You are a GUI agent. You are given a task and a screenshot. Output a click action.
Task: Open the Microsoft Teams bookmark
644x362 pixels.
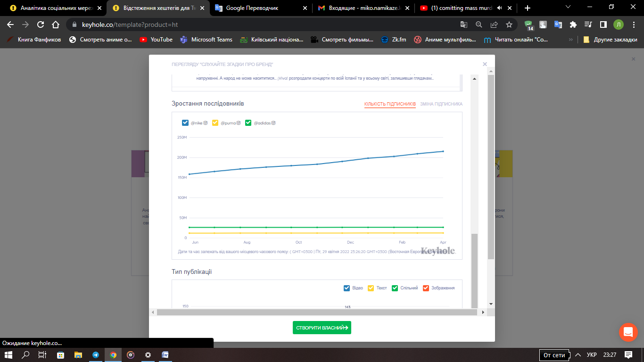tap(206, 40)
